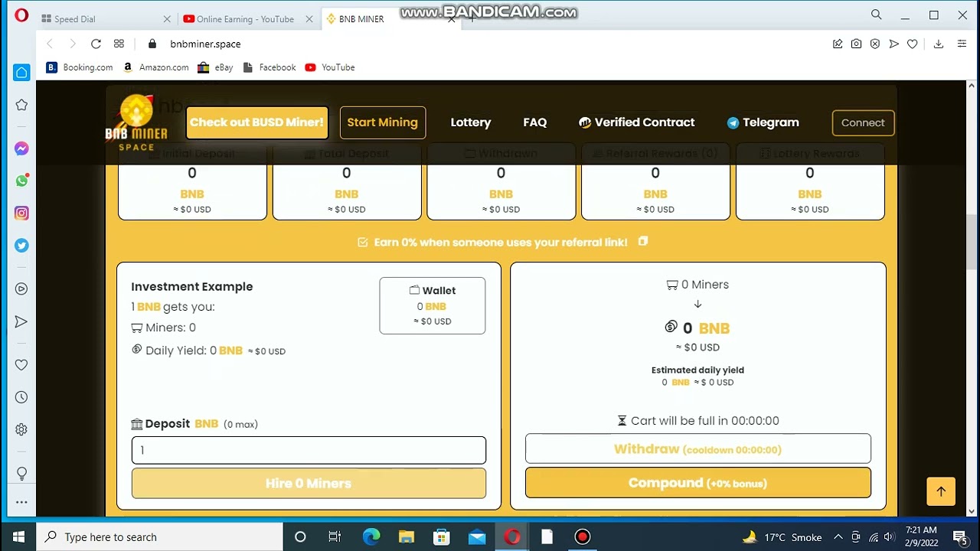
Task: Open File Explorer from taskbar
Action: pyautogui.click(x=407, y=537)
